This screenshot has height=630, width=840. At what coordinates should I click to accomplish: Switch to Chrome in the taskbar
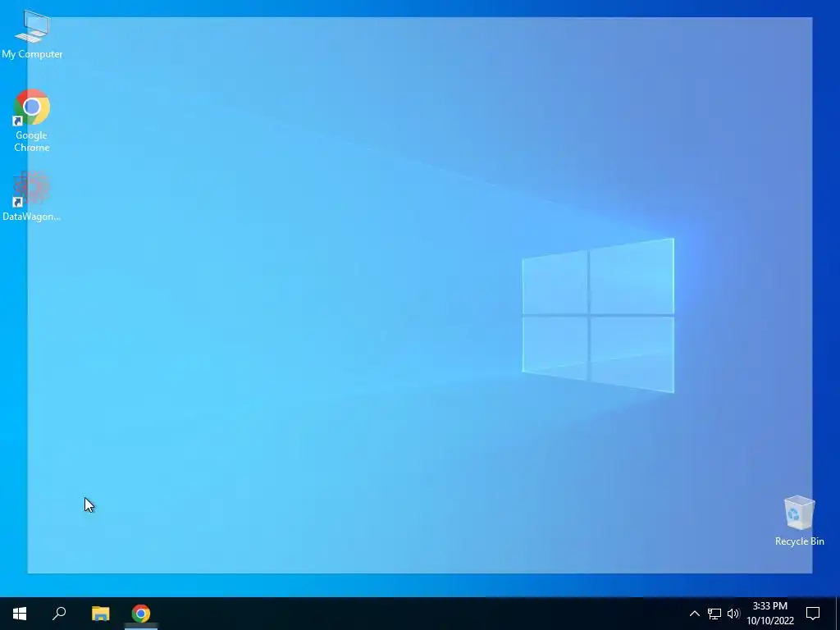[141, 614]
